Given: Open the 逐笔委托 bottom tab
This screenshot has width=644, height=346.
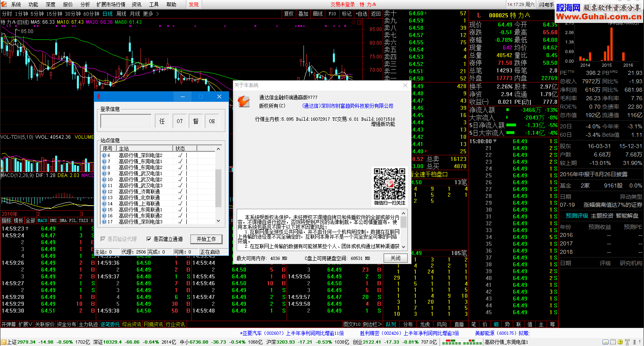Looking at the screenshot, I should coord(110,324).
